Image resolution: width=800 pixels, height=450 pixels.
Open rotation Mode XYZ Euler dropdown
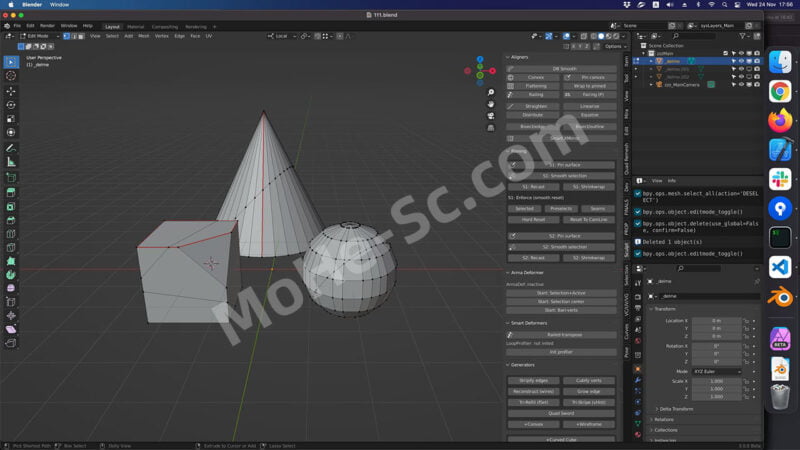pos(716,372)
